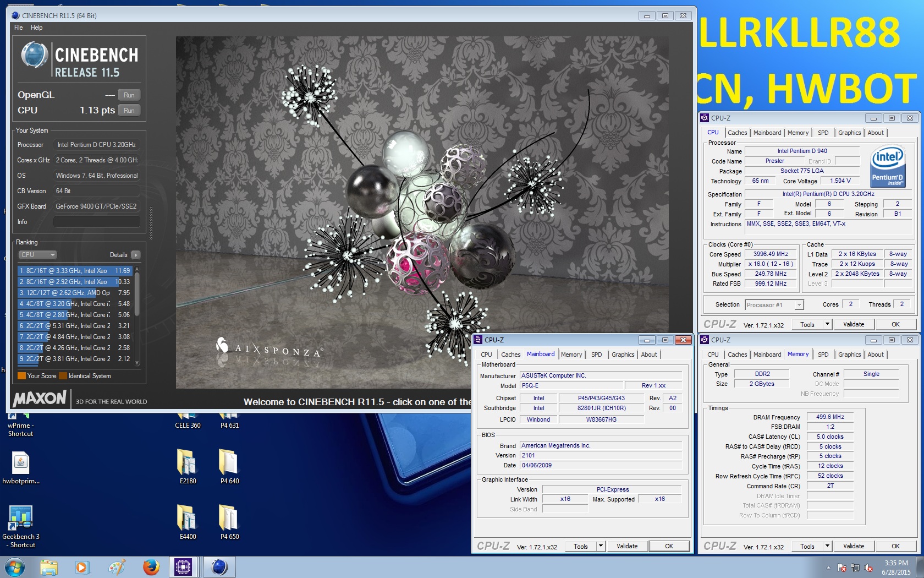Open the P4 640 folder on desktop
This screenshot has height=578, width=924.
click(x=229, y=466)
